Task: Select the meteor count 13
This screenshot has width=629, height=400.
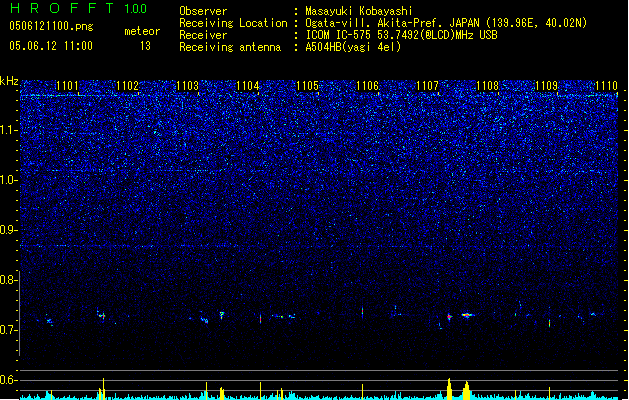Action: 145,46
